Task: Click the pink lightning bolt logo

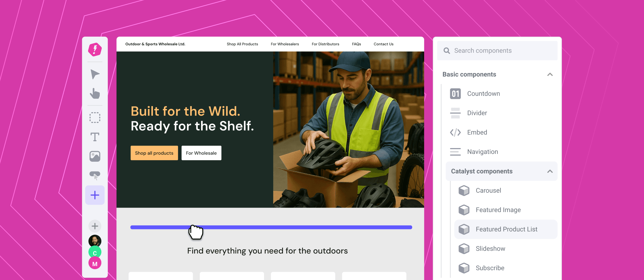Action: click(x=95, y=49)
